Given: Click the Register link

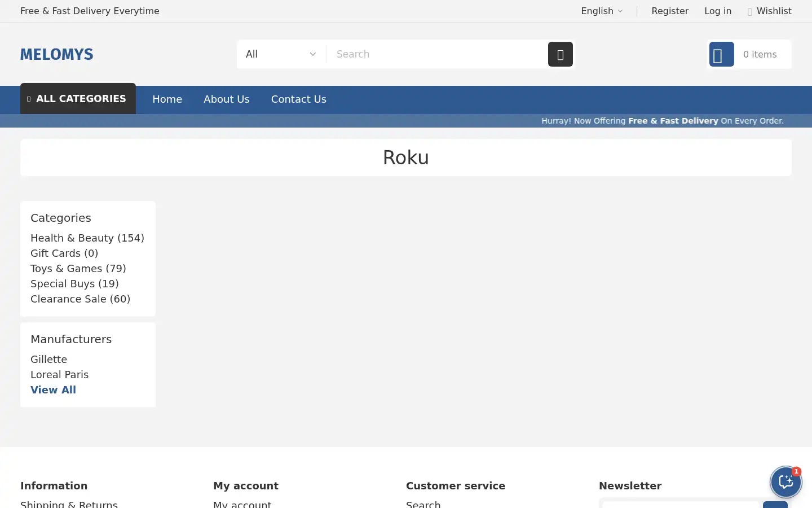Looking at the screenshot, I should (x=670, y=11).
